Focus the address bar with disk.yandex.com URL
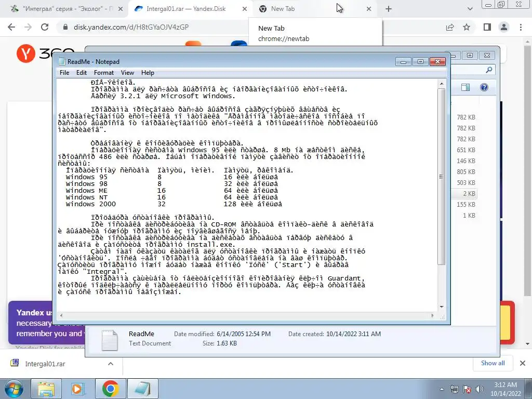 point(130,27)
